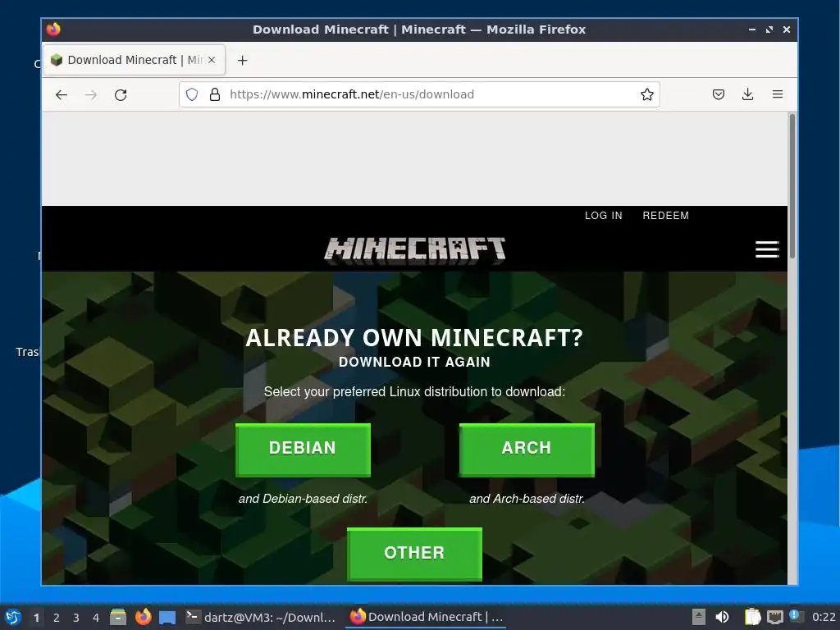Open the volume control tray icon
840x630 pixels.
[x=723, y=617]
